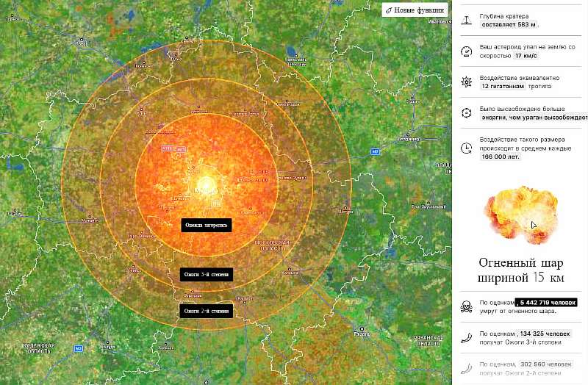Click the "134 325 человек" value
The image size is (588, 385).
pyautogui.click(x=544, y=334)
